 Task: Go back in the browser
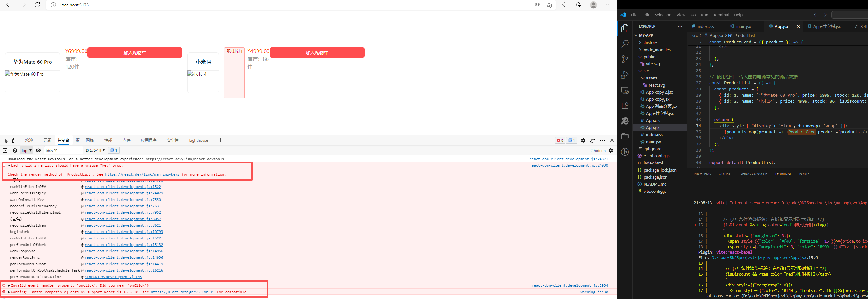pos(9,5)
